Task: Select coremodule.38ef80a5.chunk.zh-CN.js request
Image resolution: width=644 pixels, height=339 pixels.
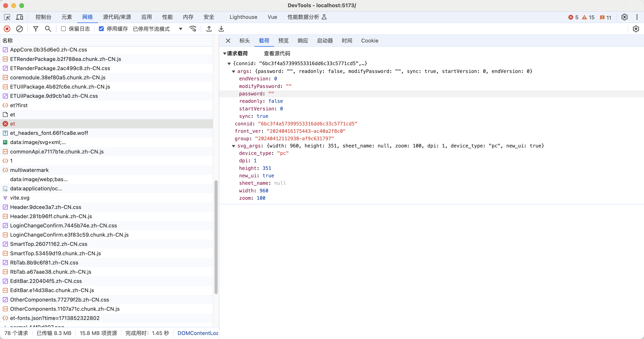Action: pos(107,77)
